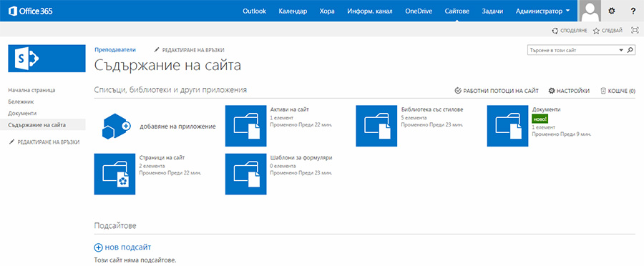Open Библиотека със стилове title link

click(x=432, y=109)
